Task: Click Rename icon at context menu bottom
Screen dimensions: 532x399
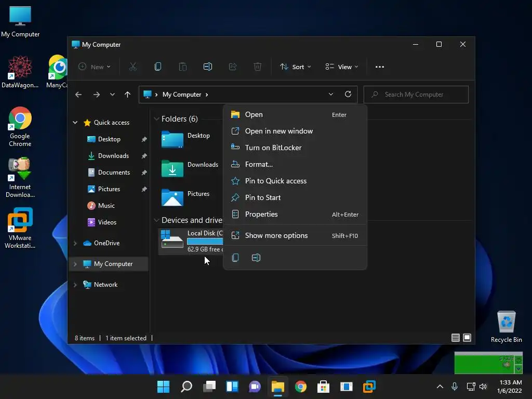Action: click(256, 258)
